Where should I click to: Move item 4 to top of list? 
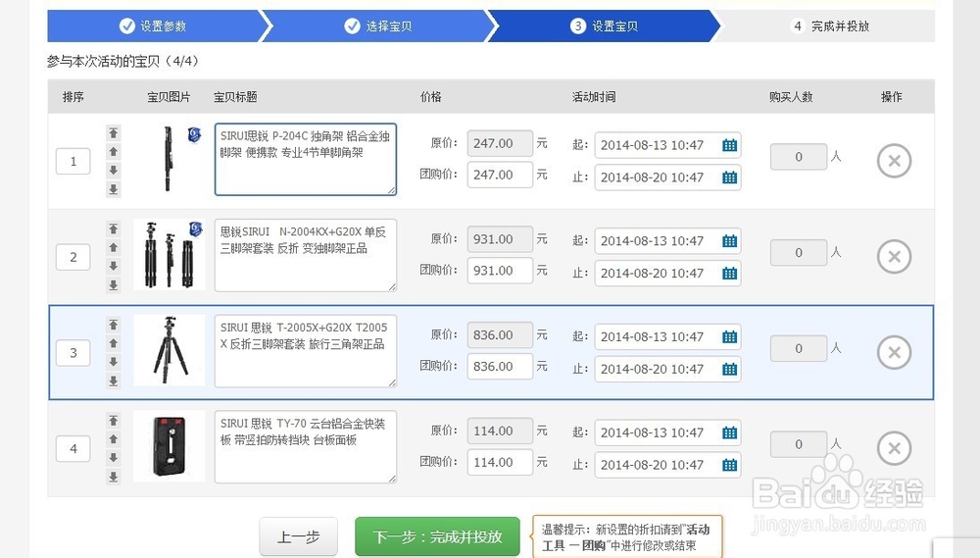click(x=113, y=421)
